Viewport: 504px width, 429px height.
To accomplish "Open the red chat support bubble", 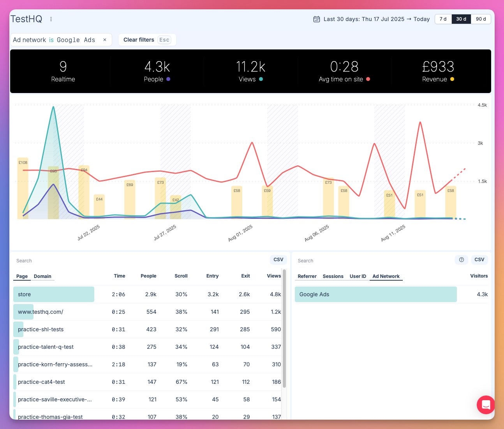I will (x=486, y=405).
